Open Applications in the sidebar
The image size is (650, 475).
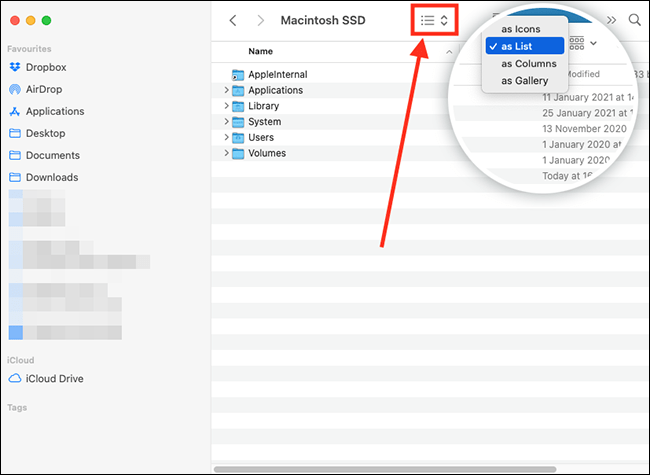click(x=46, y=111)
